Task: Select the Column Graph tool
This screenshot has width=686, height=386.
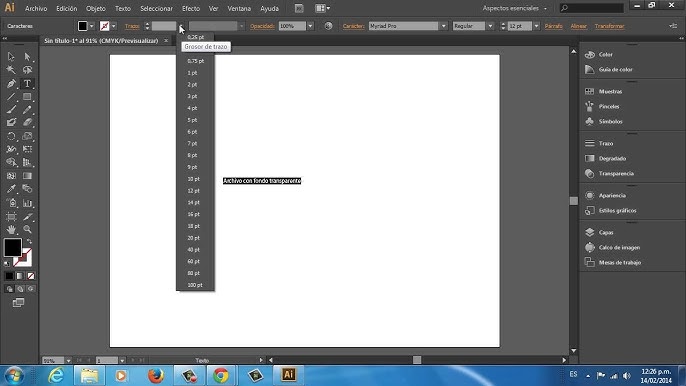Action: click(x=27, y=203)
